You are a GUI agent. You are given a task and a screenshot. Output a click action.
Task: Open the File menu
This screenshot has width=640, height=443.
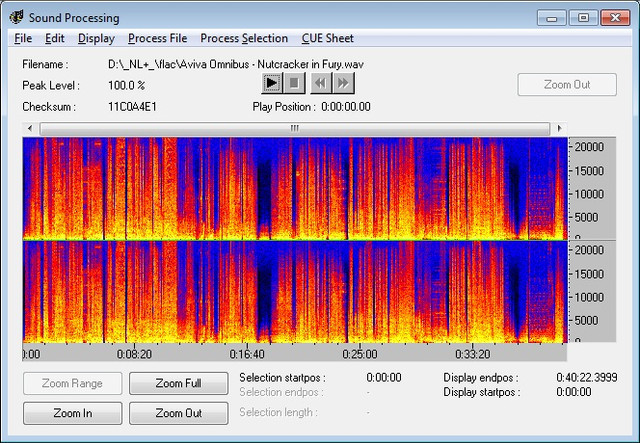(x=23, y=38)
